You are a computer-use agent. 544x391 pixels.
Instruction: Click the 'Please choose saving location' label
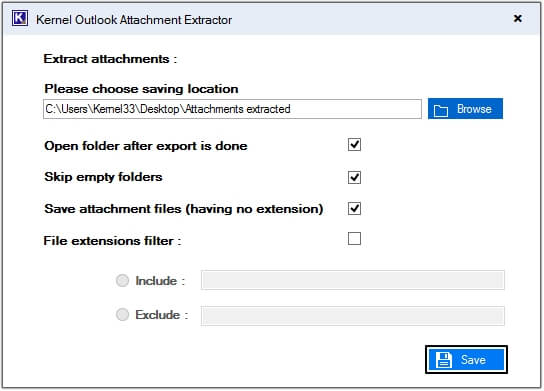[x=141, y=89]
